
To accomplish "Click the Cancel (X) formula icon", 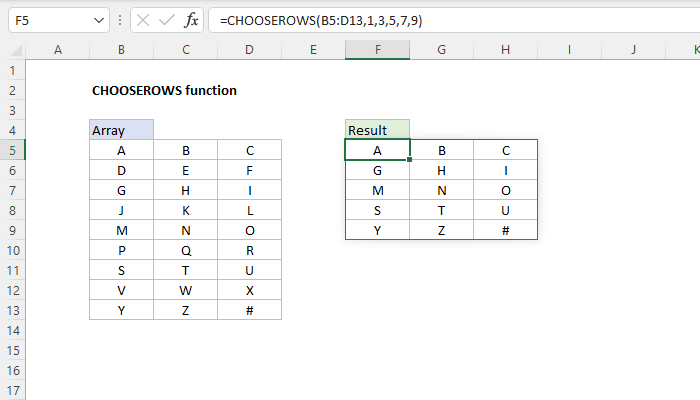I will (143, 20).
